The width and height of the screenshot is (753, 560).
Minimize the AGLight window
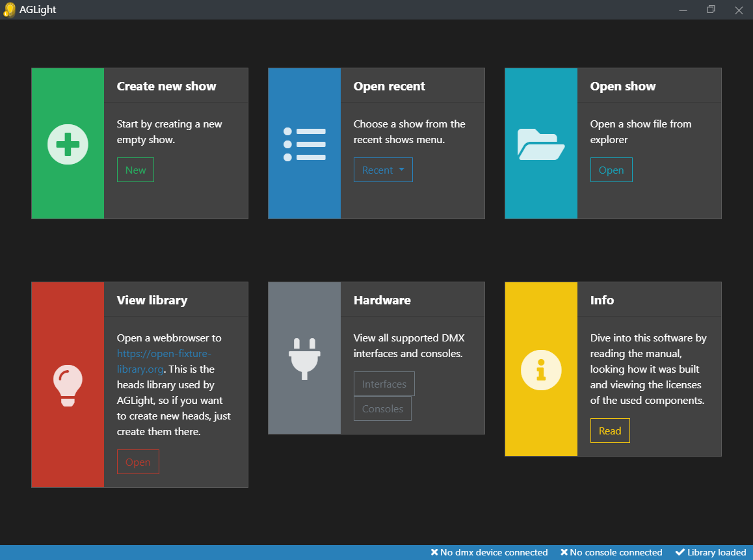[x=683, y=10]
